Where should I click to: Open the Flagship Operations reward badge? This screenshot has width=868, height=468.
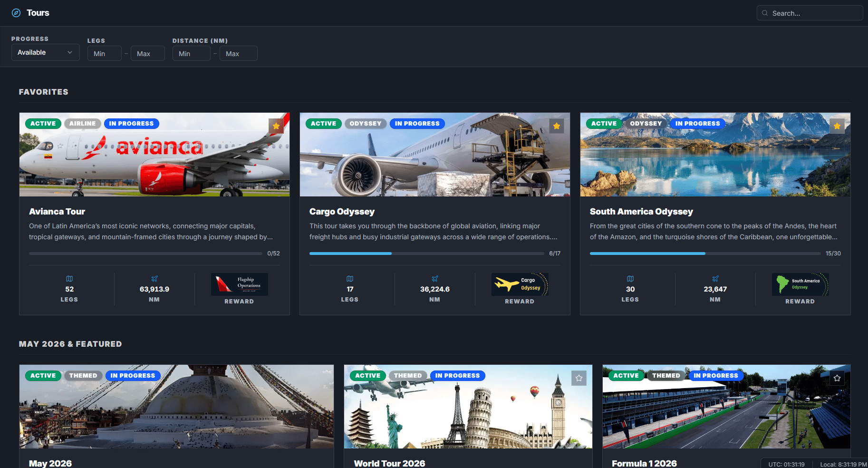[240, 284]
